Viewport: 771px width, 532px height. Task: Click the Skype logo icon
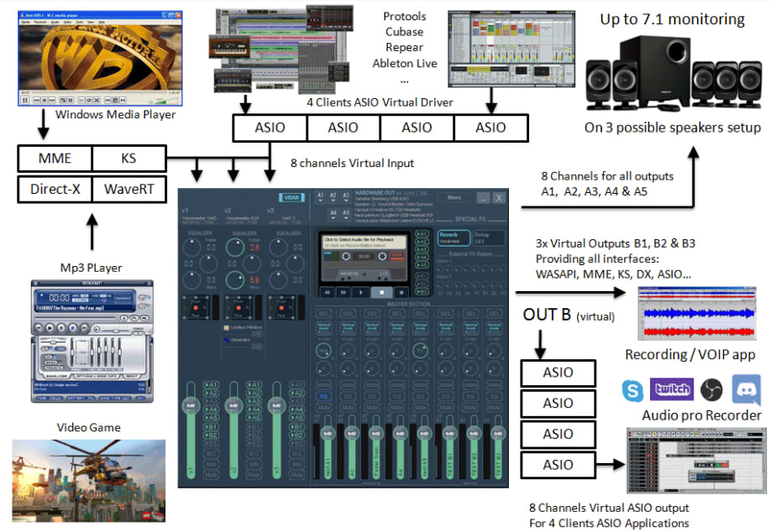click(632, 390)
